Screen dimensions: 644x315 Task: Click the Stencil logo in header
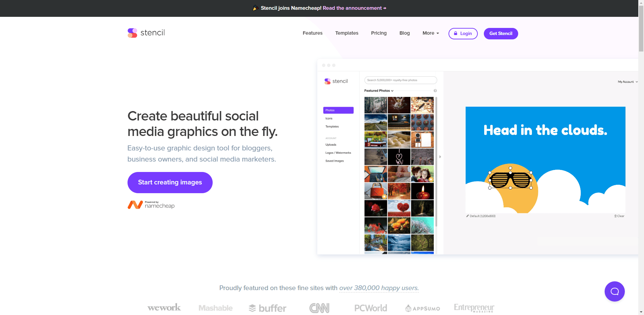(146, 33)
